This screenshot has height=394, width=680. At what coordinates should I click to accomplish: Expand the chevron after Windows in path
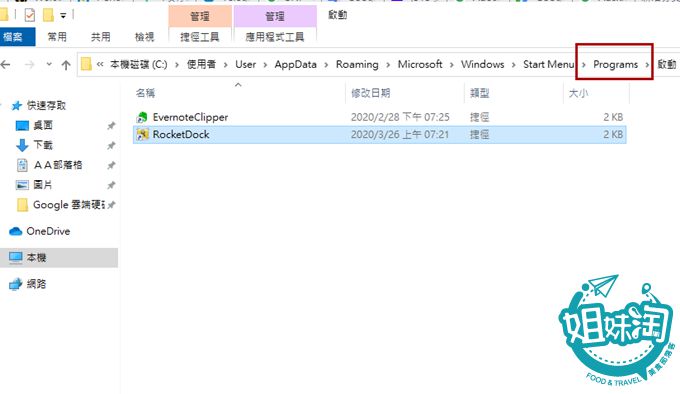pos(513,65)
